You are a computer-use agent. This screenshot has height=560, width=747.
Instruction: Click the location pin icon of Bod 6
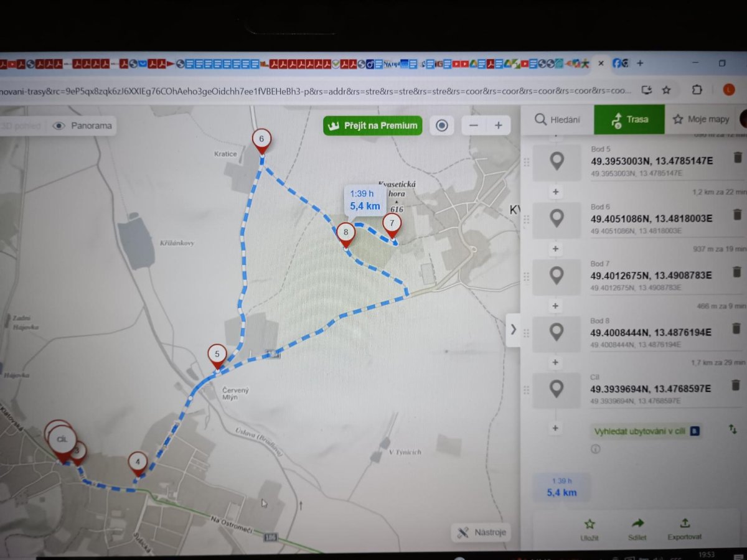557,219
